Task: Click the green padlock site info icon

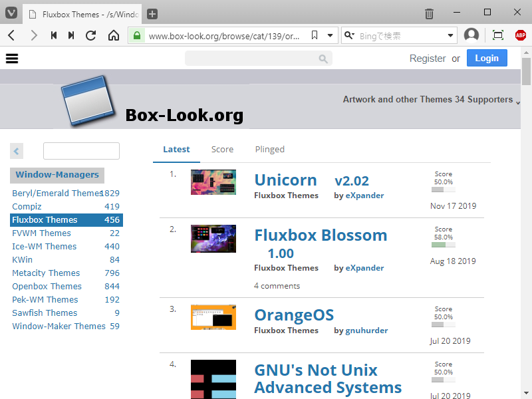Action: (x=137, y=36)
